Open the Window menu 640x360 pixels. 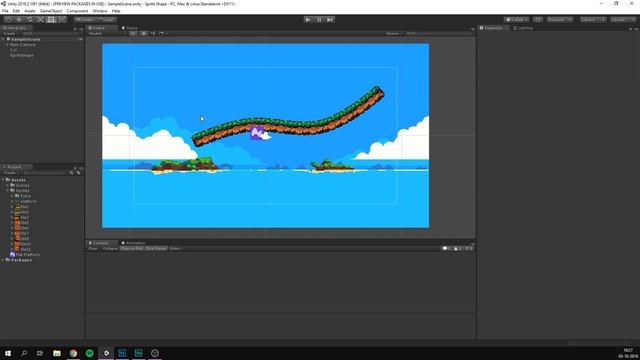100,11
